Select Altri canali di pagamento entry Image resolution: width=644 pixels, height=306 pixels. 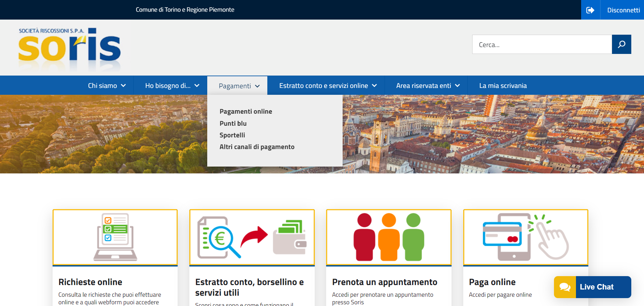point(257,147)
